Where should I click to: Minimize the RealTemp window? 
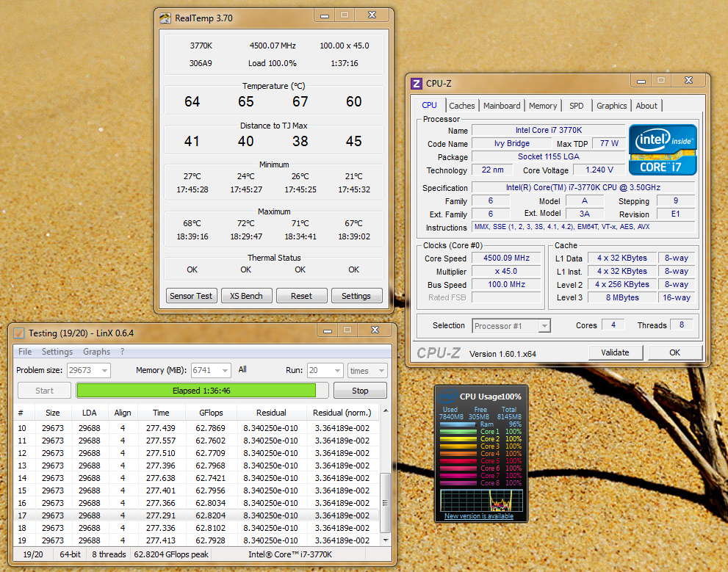[325, 15]
